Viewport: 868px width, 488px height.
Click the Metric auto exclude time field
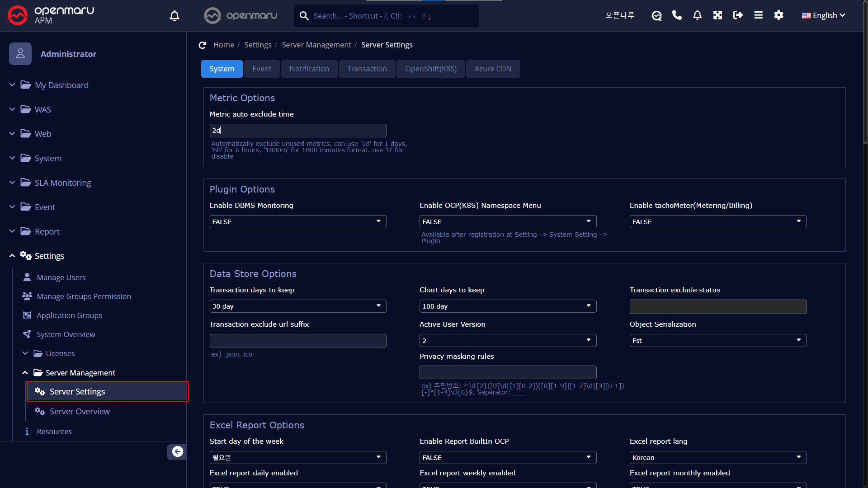click(297, 131)
